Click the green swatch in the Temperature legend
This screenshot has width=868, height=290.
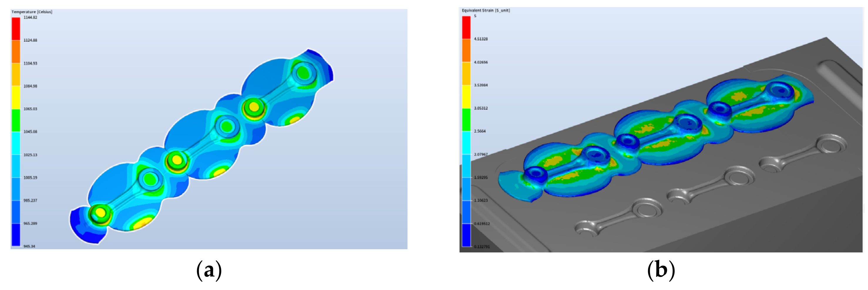coord(16,120)
